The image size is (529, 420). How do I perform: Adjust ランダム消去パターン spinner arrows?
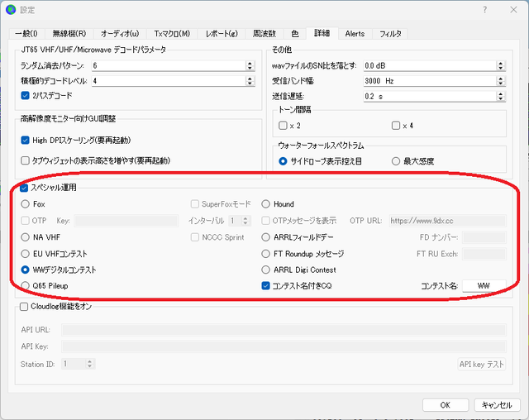tap(250, 65)
